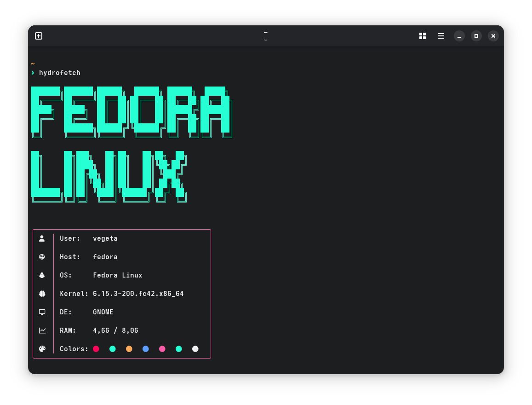The image size is (532, 405).
Task: Open the hamburger main menu
Action: click(441, 36)
